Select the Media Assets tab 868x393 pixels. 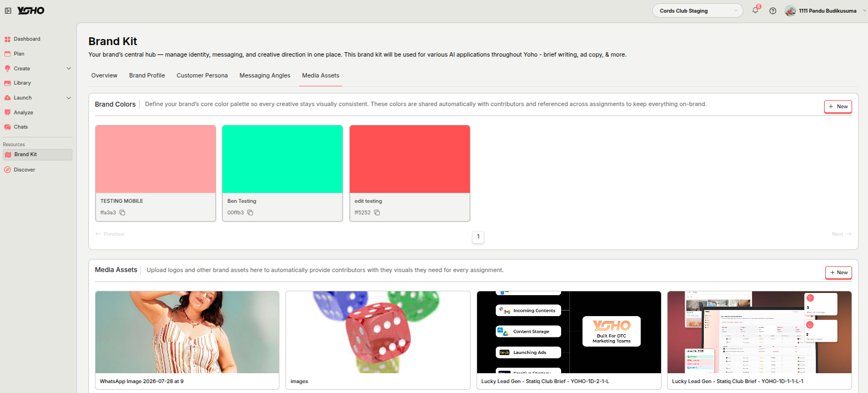(321, 76)
